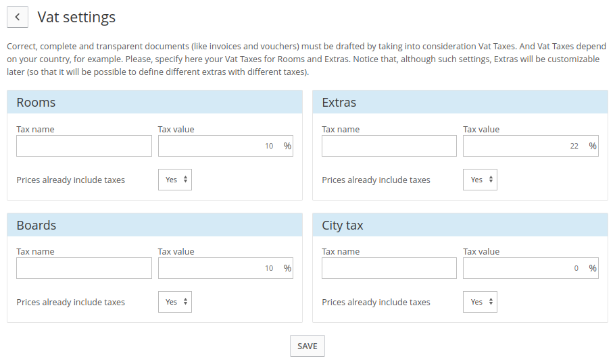
Task: Focus the Extras Tax name field
Action: tap(389, 146)
